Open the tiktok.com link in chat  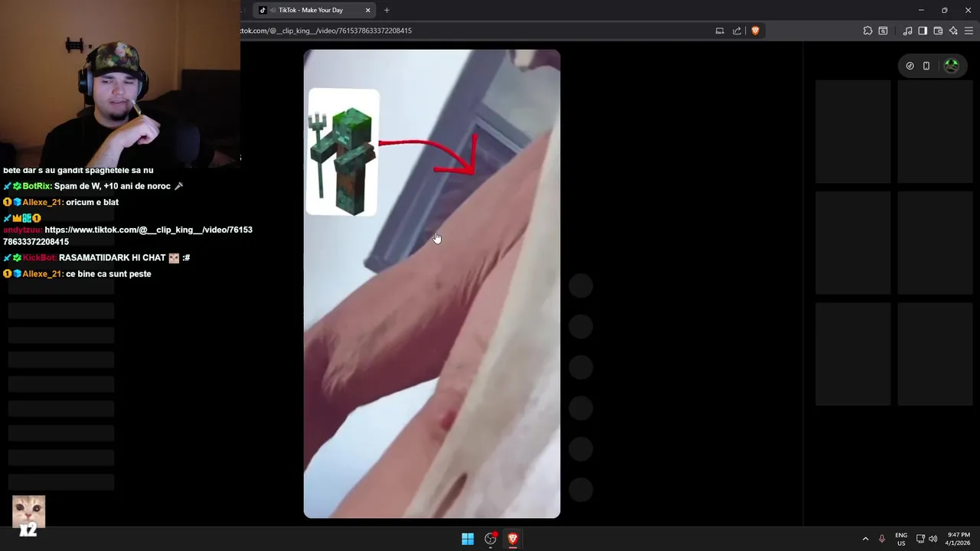(128, 236)
